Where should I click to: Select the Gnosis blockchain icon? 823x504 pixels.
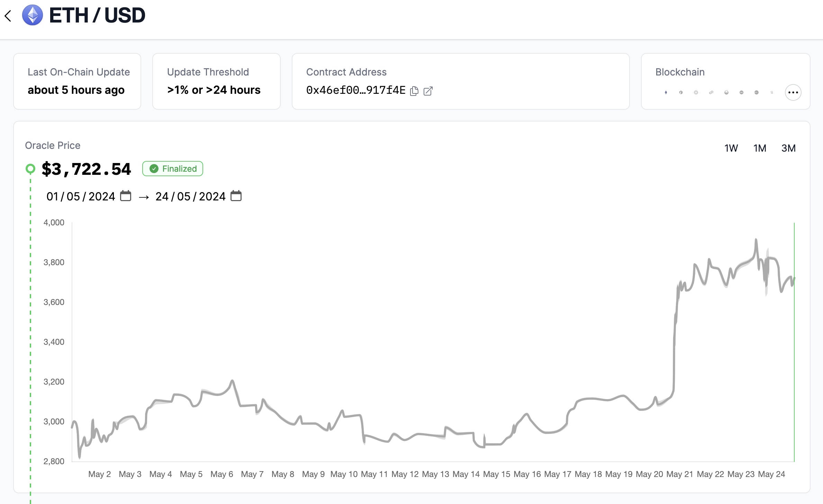pos(726,92)
